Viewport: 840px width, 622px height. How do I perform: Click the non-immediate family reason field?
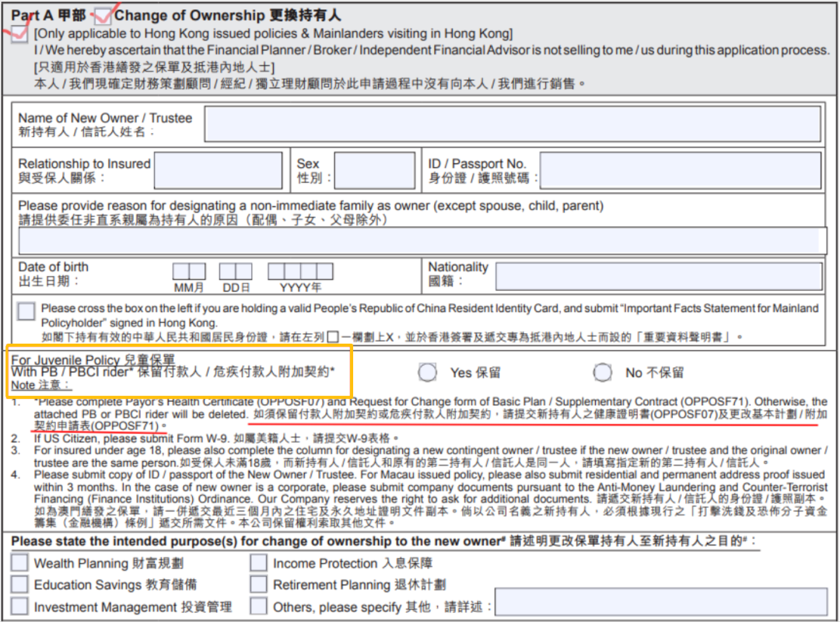pyautogui.click(x=422, y=240)
